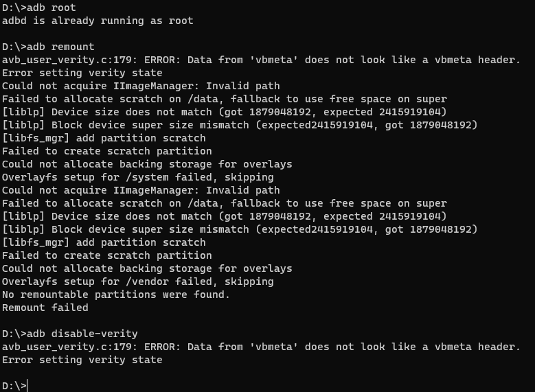Screen dimensions: 535x392
Task: Click the first "Could not acquire IImageManager" line
Action: [x=141, y=86]
